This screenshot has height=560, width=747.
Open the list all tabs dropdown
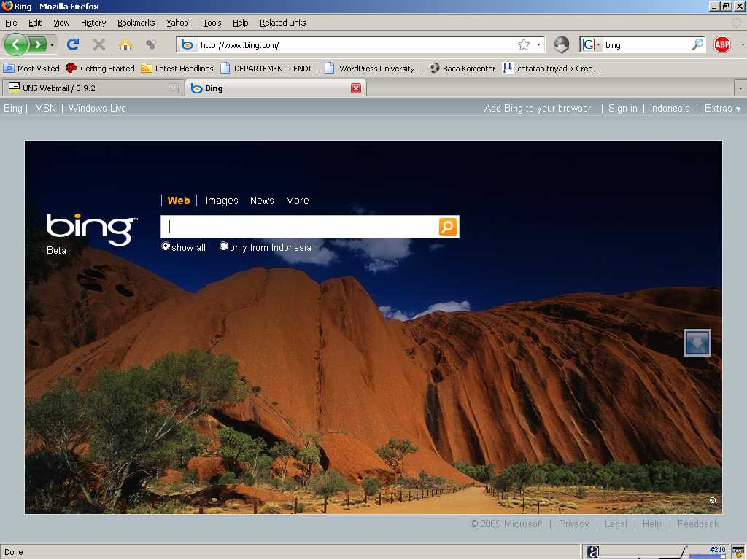(740, 88)
